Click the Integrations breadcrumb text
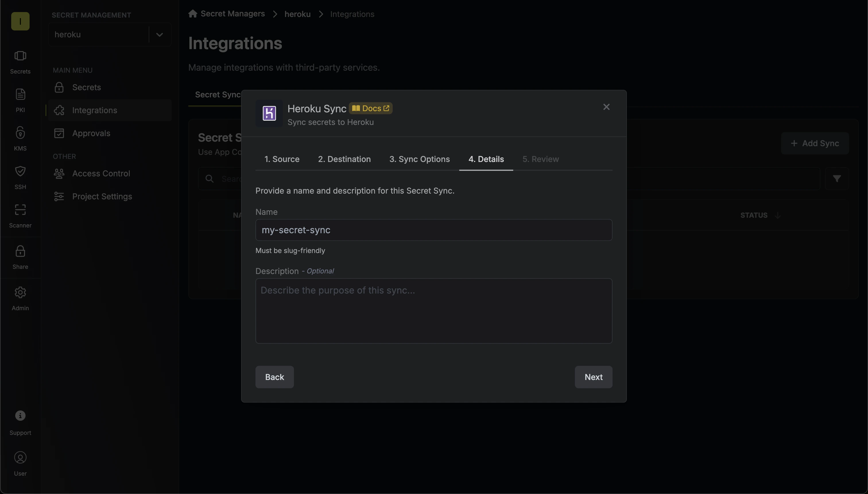The height and width of the screenshot is (494, 868). 352,14
